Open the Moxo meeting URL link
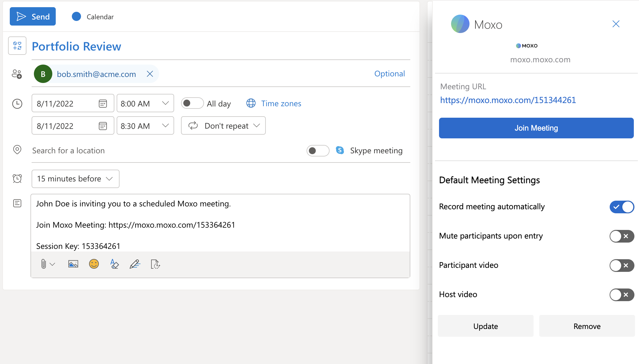 pos(508,100)
